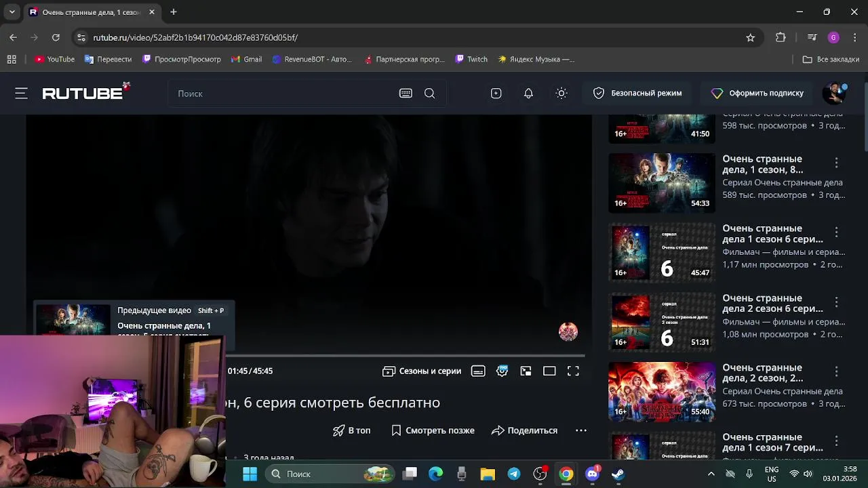Open options for 1 сезон 6 серия video
This screenshot has height=488, width=868.
point(836,232)
